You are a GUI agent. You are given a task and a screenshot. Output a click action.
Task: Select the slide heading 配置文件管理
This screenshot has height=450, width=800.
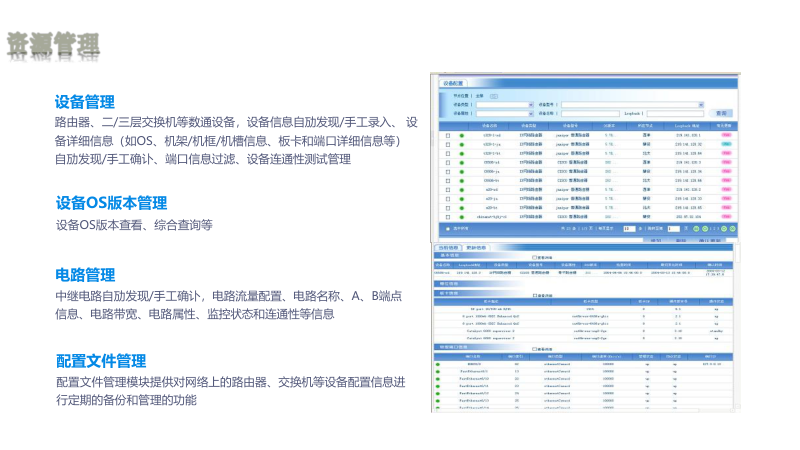click(x=101, y=361)
